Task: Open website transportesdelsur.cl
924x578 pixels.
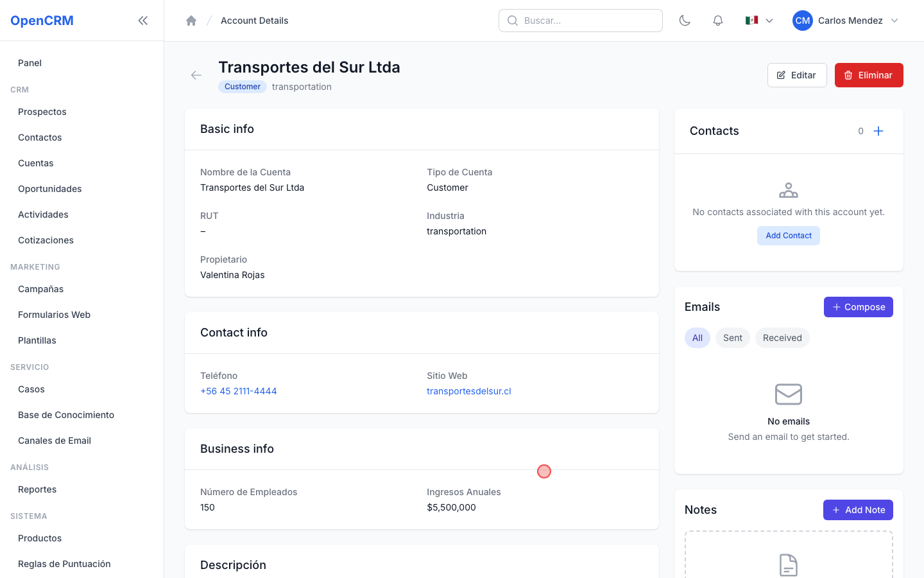Action: coord(469,391)
